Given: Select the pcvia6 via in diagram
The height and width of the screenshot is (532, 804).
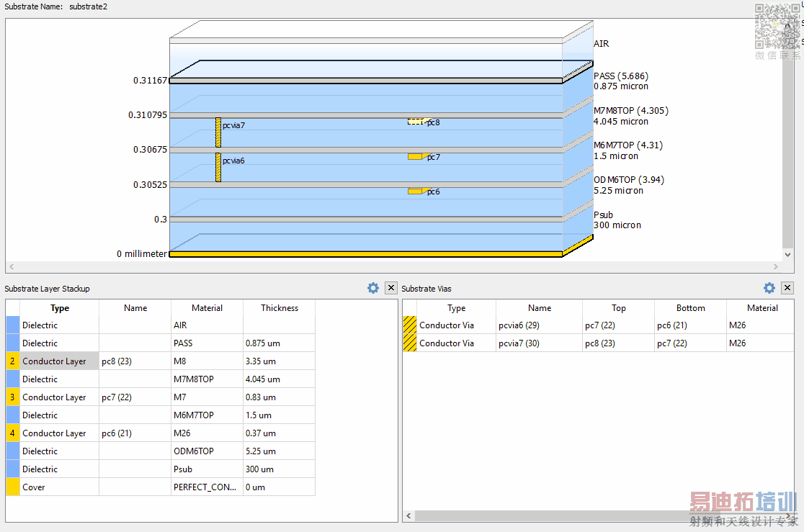Looking at the screenshot, I should tap(218, 167).
